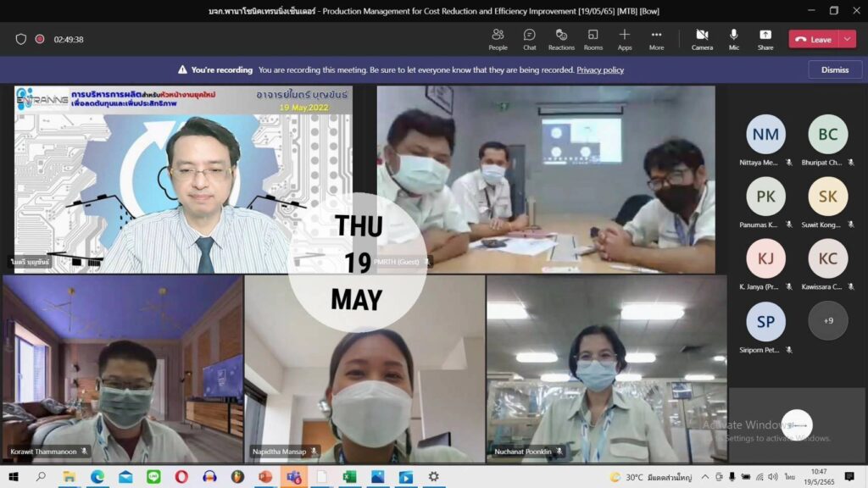This screenshot has height=488, width=868.
Task: Open the 30°C weather widget
Action: [x=651, y=477]
